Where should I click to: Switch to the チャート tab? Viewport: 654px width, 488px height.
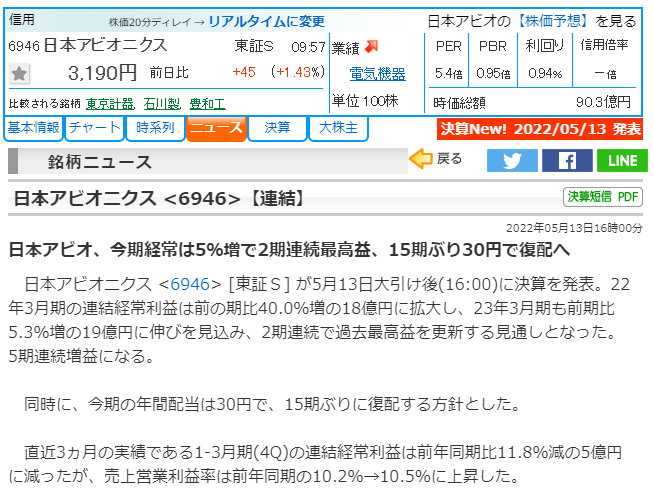pyautogui.click(x=94, y=128)
